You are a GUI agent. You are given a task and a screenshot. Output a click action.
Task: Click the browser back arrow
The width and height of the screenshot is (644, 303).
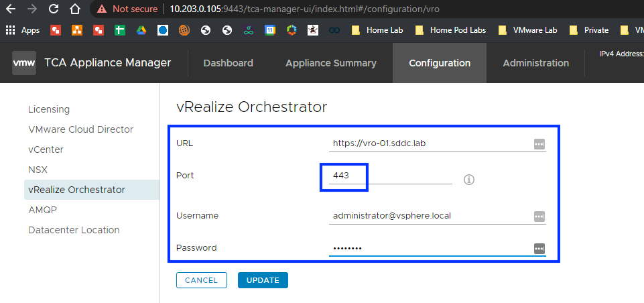click(11, 9)
